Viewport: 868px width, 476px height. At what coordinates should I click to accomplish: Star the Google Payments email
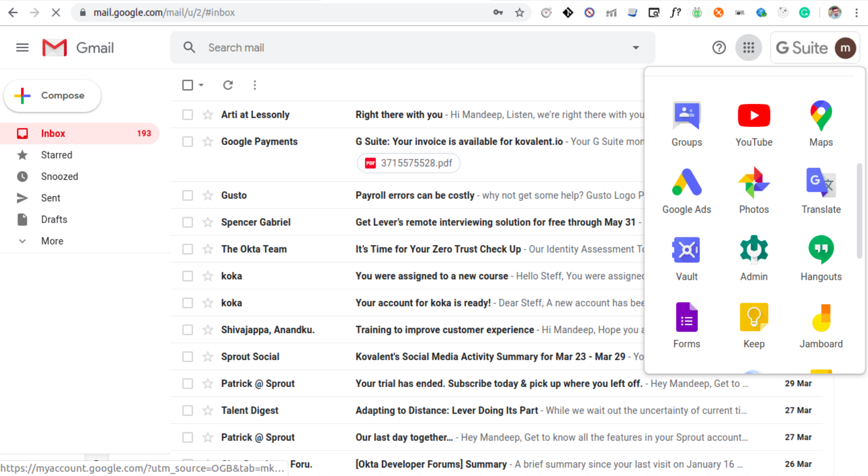pyautogui.click(x=208, y=142)
